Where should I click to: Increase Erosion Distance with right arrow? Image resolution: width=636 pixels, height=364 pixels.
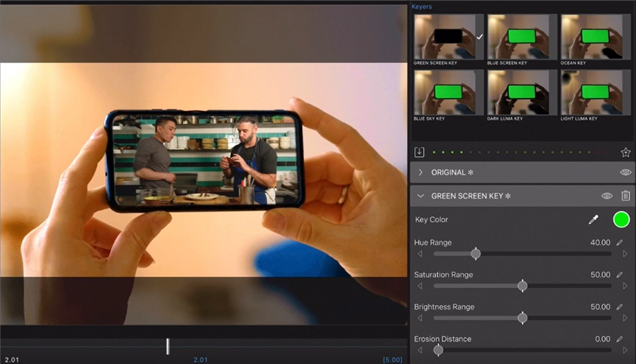click(x=625, y=350)
